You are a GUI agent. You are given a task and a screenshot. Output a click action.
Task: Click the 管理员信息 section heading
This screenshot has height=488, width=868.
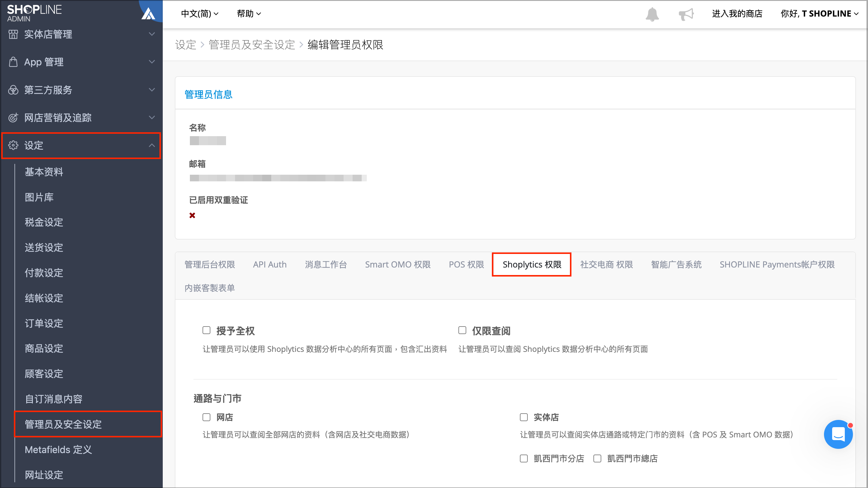coord(209,95)
